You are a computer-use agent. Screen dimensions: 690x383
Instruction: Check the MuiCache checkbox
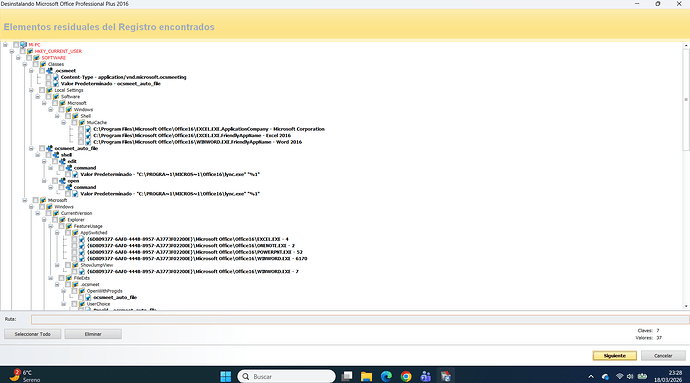[x=75, y=122]
